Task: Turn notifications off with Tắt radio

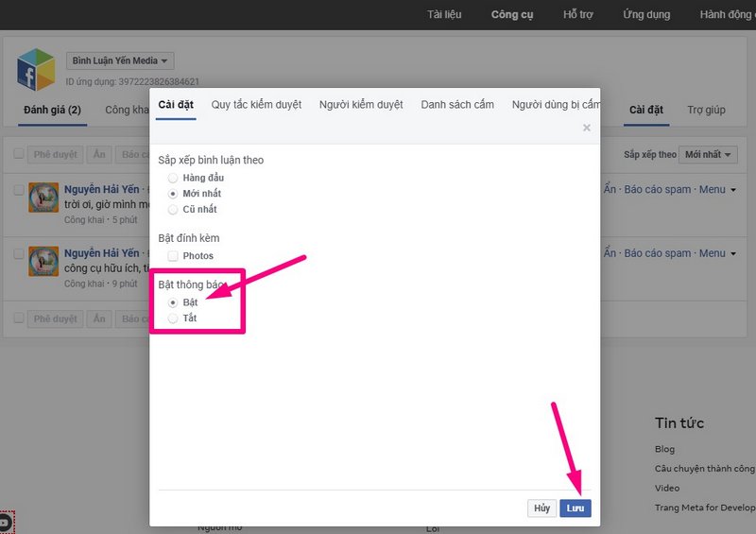Action: (x=173, y=318)
